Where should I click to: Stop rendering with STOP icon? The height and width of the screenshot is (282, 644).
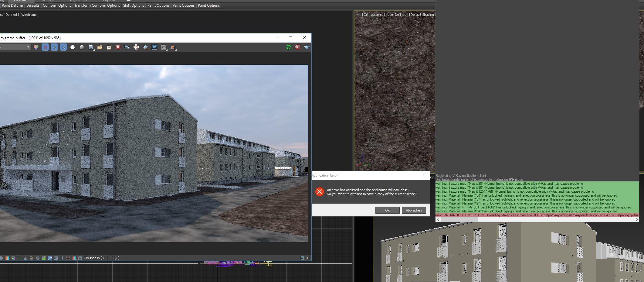tap(298, 47)
